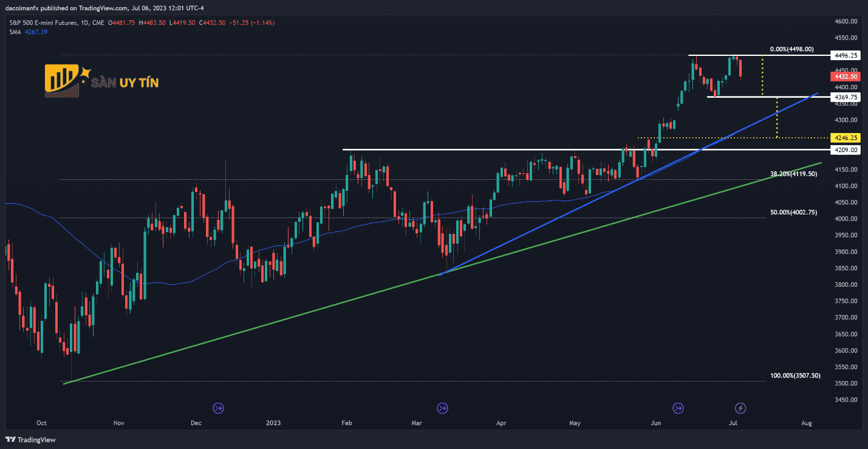The image size is (868, 449).
Task: Click the -51.25 (-1.14%) change value
Action: (x=251, y=22)
